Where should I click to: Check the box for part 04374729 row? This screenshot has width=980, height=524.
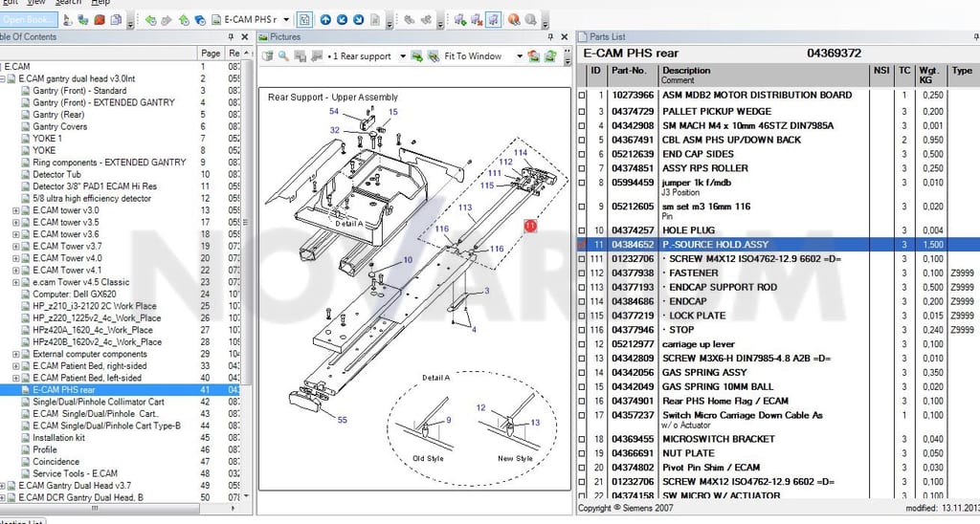(x=582, y=112)
